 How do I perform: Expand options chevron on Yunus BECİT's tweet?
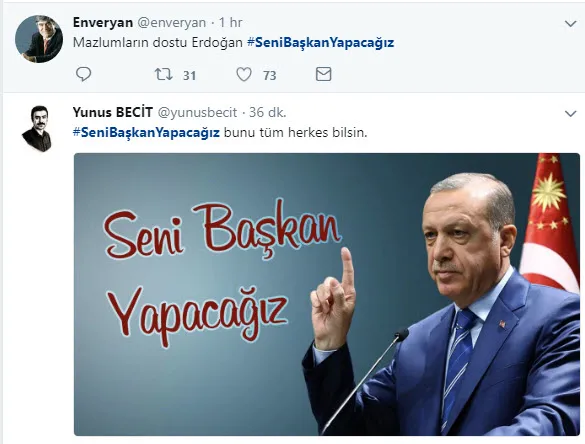571,113
